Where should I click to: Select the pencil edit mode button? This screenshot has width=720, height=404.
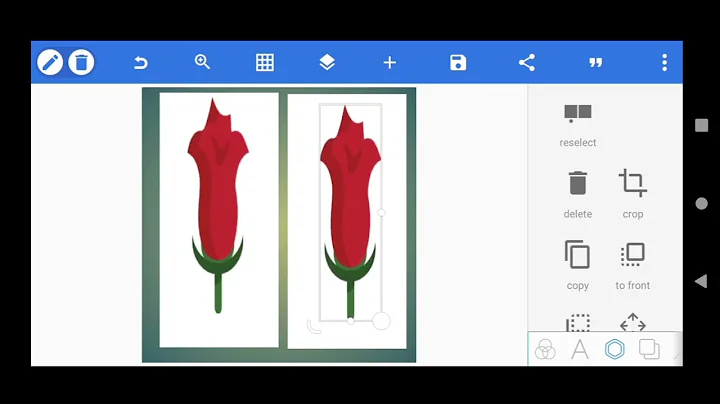[x=50, y=62]
